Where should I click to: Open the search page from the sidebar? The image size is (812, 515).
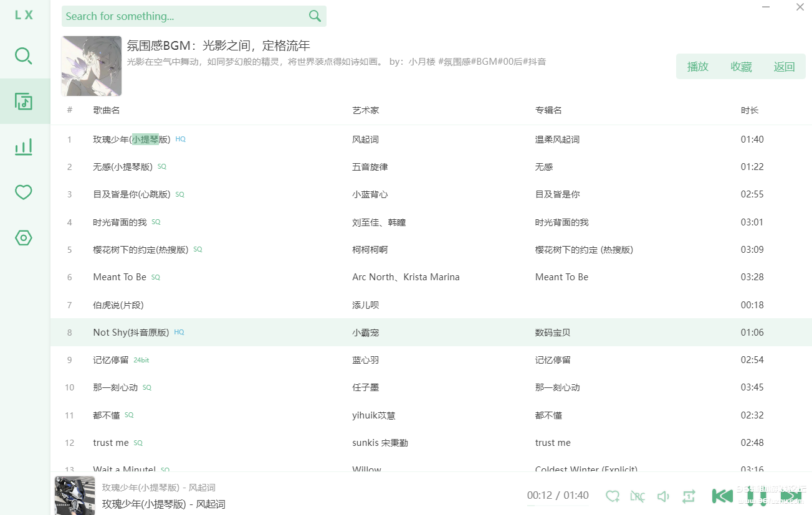24,56
